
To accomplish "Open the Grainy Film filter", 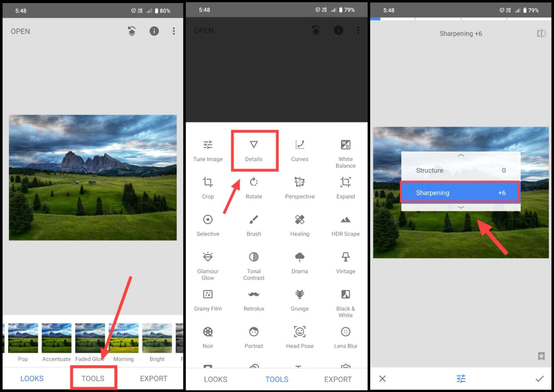I will coord(208,300).
